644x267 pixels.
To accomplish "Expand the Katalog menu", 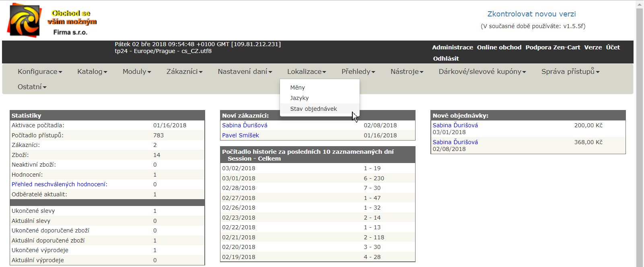I will point(92,71).
